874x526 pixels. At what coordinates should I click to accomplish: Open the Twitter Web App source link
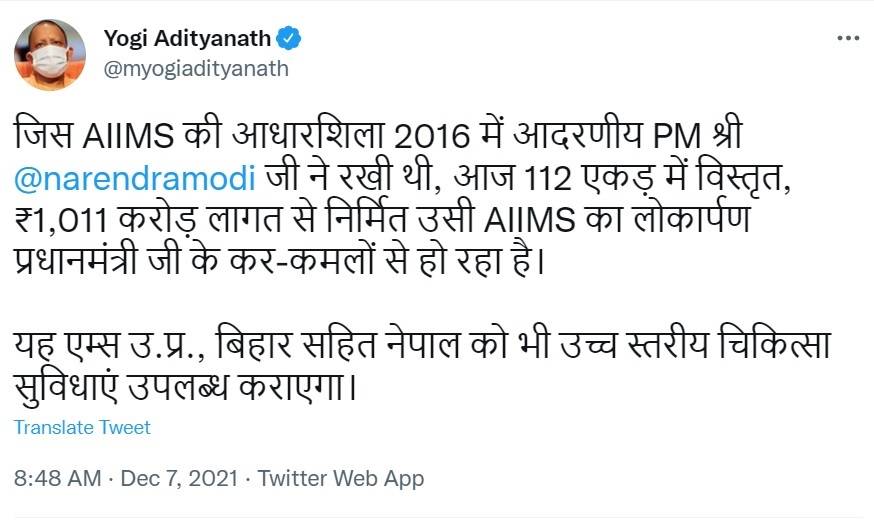click(341, 478)
